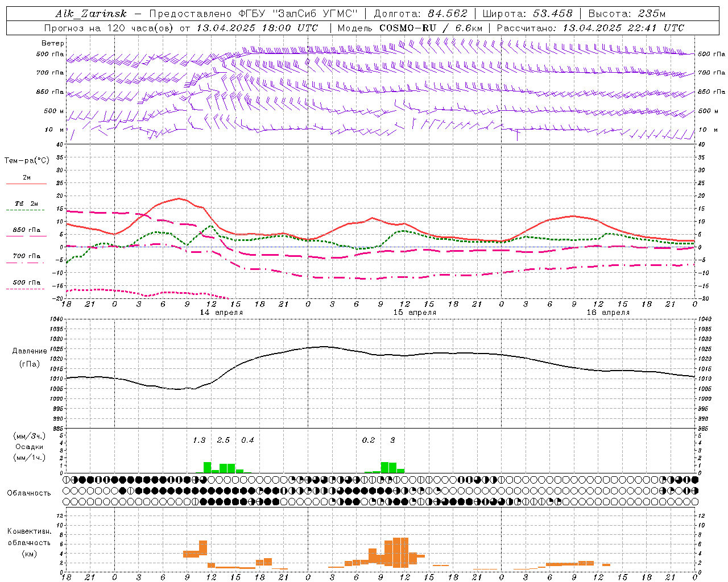728x582 pixels.
Task: Click the Td 2м legend label
Action: [26, 203]
